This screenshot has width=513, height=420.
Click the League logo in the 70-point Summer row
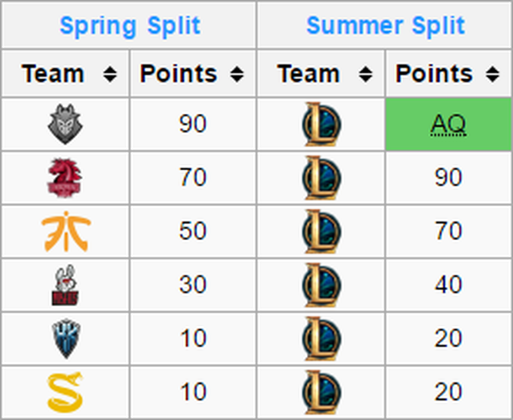321,232
